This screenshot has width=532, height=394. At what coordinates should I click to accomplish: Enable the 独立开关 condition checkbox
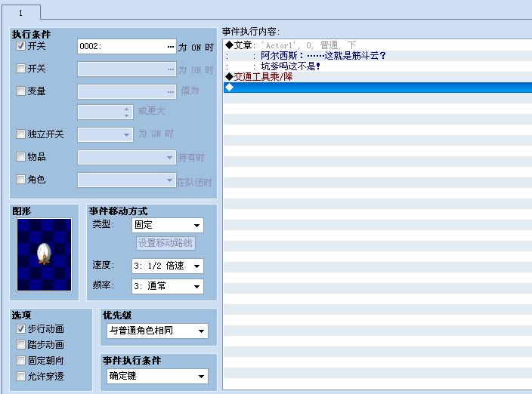[20, 134]
